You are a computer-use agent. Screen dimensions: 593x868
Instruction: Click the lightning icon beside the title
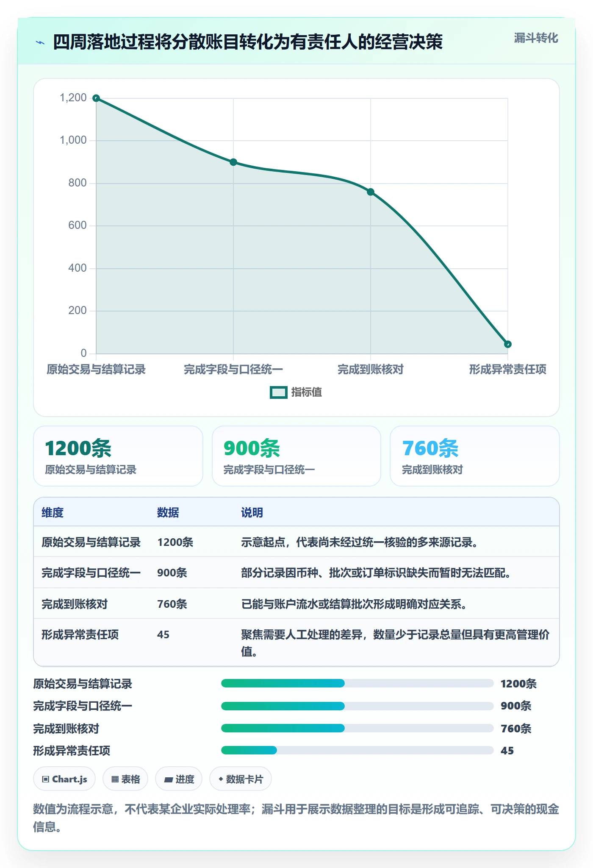click(40, 42)
